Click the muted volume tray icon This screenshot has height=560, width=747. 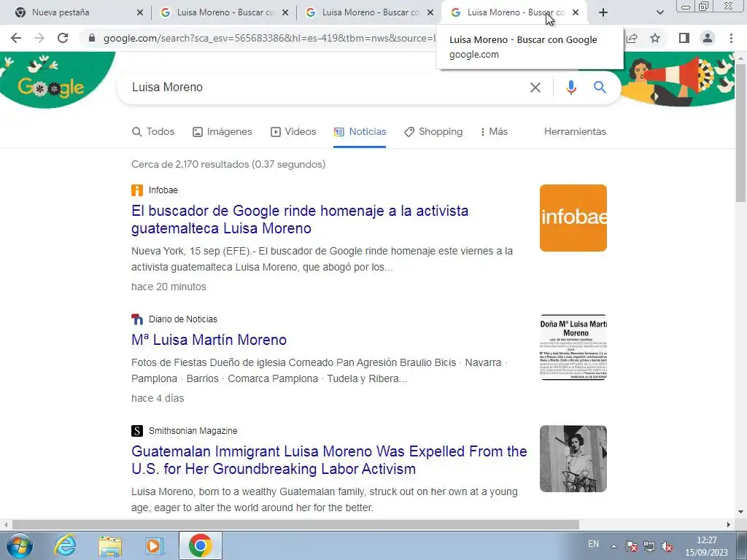[x=667, y=546]
